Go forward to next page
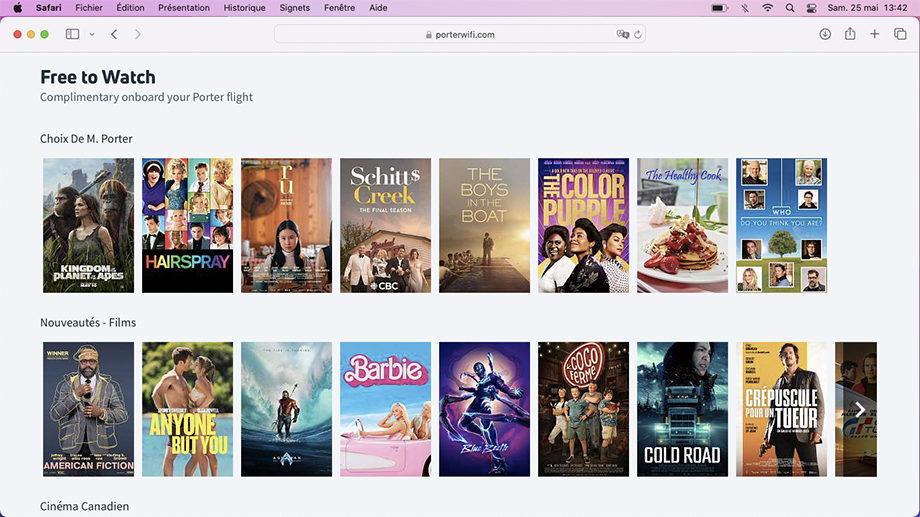 tap(138, 34)
